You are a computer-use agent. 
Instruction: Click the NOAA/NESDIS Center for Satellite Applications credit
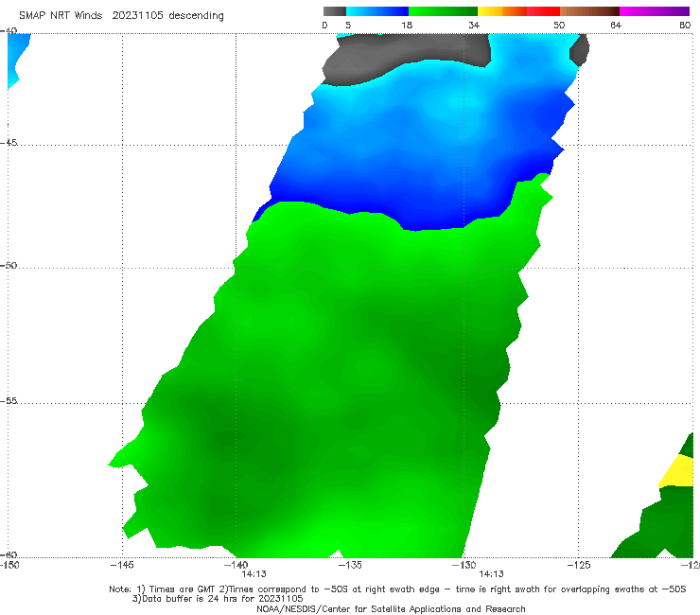[391, 608]
